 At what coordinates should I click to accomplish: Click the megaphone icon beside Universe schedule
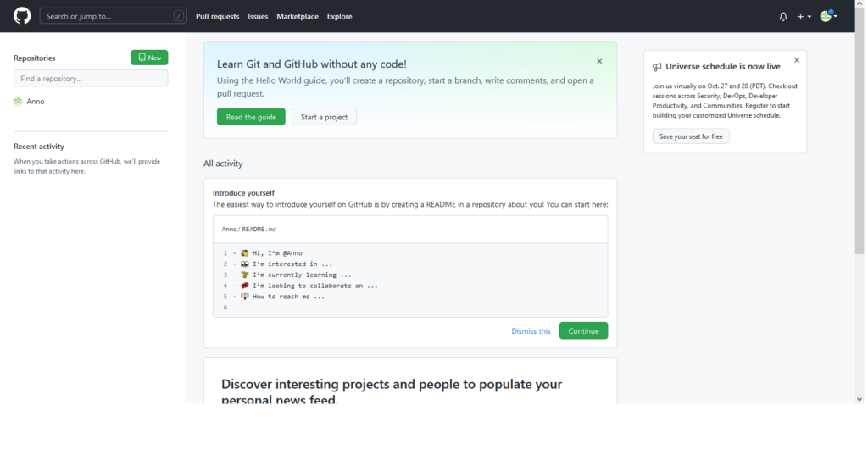click(x=657, y=67)
